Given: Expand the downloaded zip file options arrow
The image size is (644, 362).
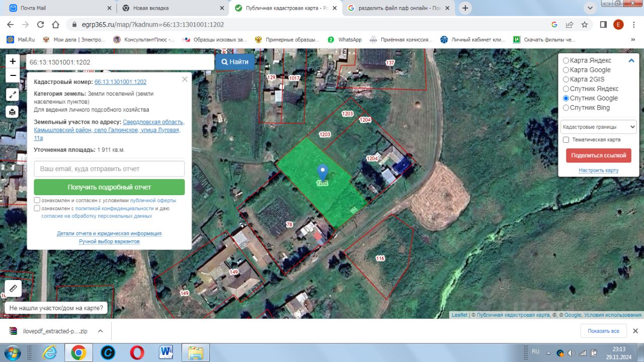Looking at the screenshot, I should pyautogui.click(x=100, y=331).
